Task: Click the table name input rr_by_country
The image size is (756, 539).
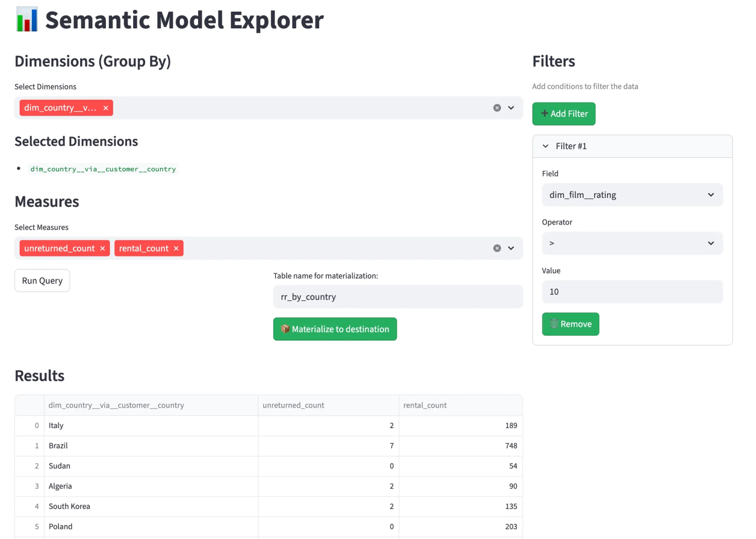Action: pyautogui.click(x=398, y=297)
